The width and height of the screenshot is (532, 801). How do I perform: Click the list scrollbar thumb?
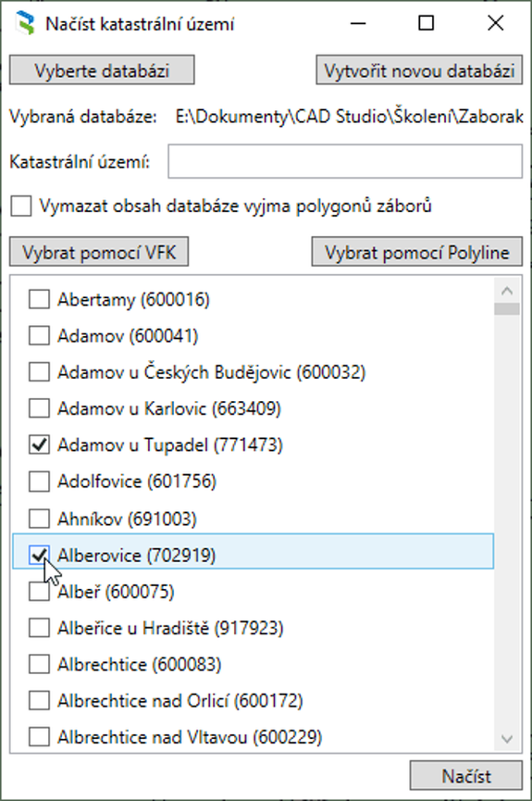(x=507, y=309)
